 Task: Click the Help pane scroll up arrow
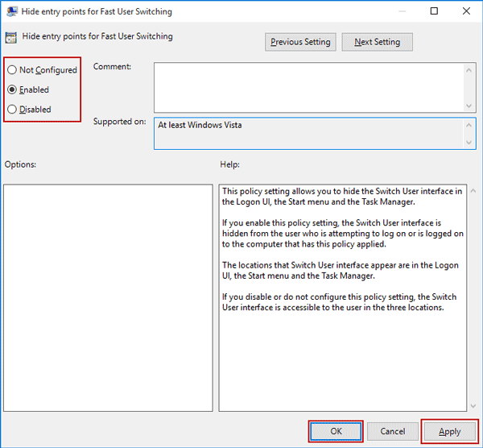[x=469, y=192]
